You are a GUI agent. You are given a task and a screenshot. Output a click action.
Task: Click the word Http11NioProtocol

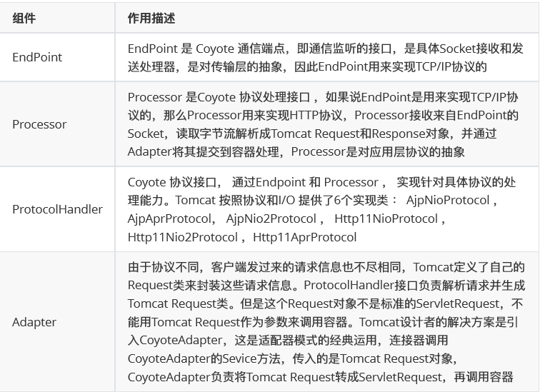pyautogui.click(x=386, y=218)
